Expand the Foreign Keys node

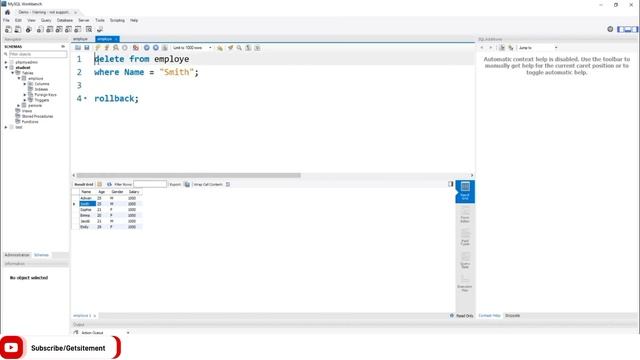pyautogui.click(x=25, y=95)
